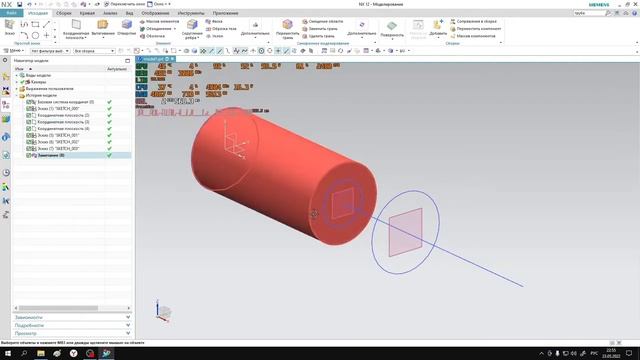Select the arc sketch curve tool
640x360 pixels.
click(24, 36)
